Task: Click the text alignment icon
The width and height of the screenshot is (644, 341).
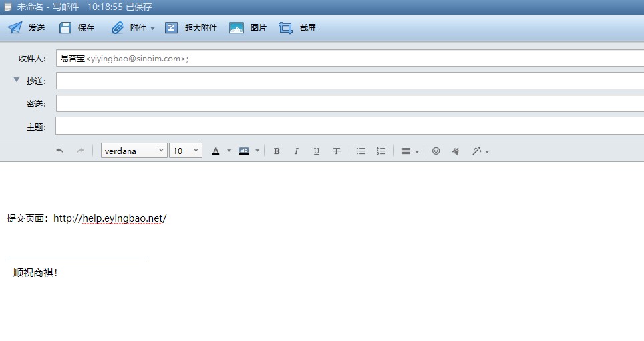Action: 406,151
